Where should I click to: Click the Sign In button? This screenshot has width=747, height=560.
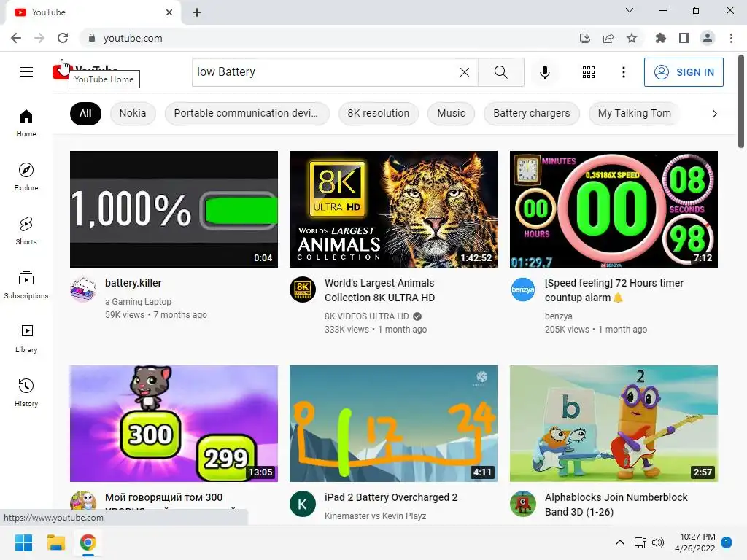[683, 72]
